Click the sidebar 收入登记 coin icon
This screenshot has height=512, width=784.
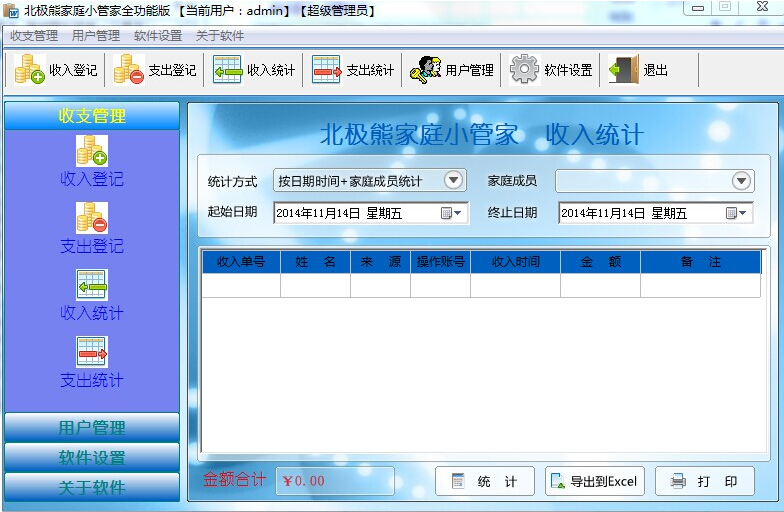[92, 150]
